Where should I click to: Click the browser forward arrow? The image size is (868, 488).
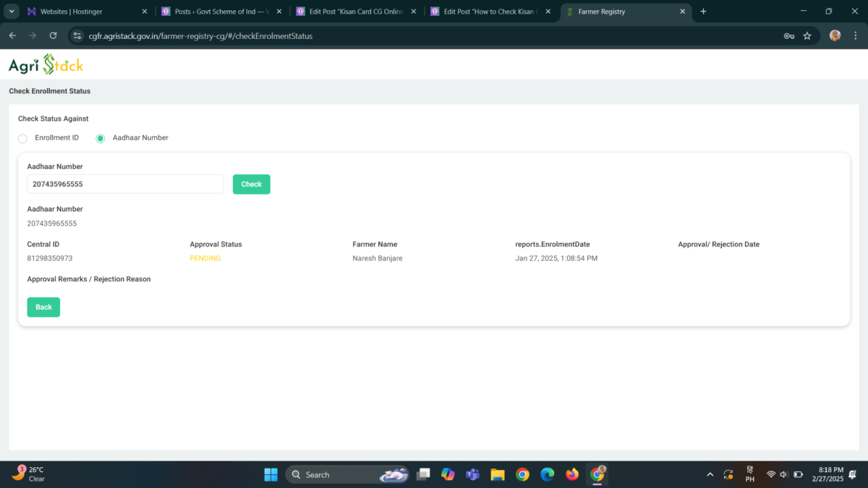click(x=33, y=35)
